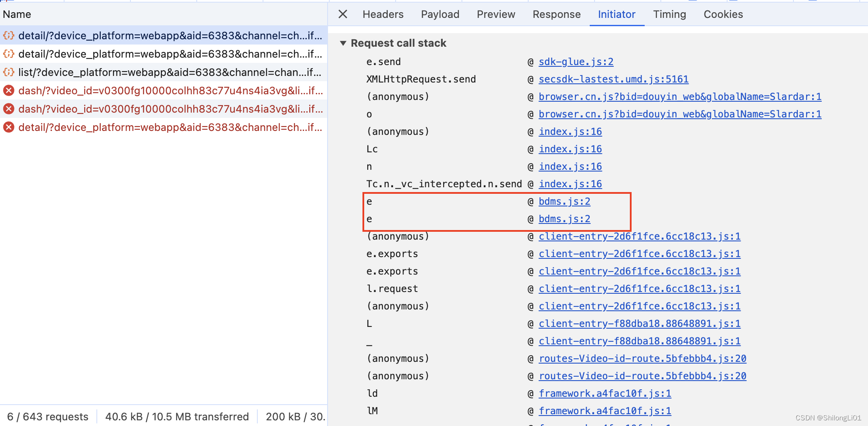The height and width of the screenshot is (426, 868).
Task: Close the request details panel
Action: 343,14
